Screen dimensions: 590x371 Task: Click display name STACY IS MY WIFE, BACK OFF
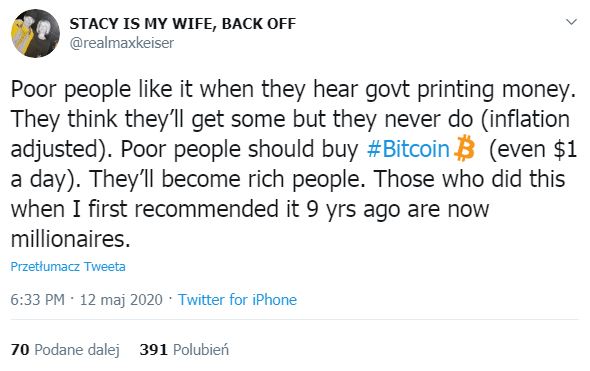[182, 24]
